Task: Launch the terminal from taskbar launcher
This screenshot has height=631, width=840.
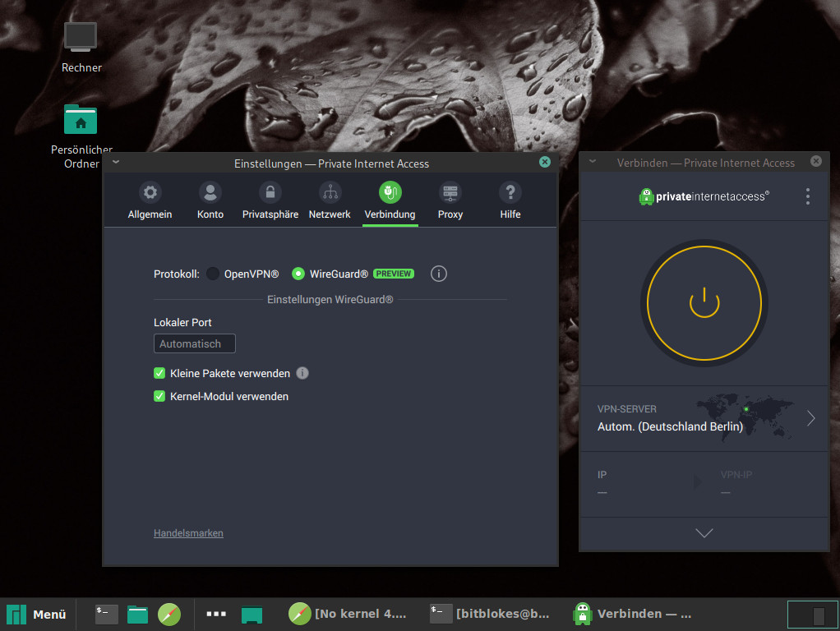Action: pyautogui.click(x=107, y=614)
